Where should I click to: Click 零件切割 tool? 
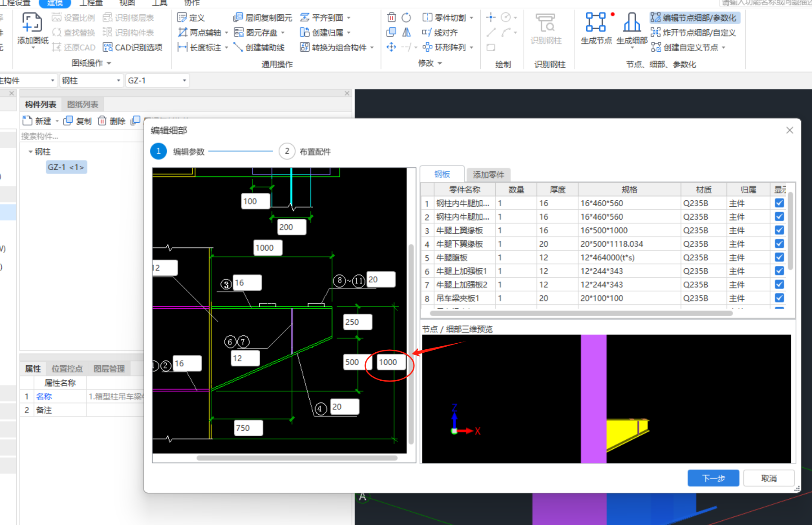(x=445, y=18)
